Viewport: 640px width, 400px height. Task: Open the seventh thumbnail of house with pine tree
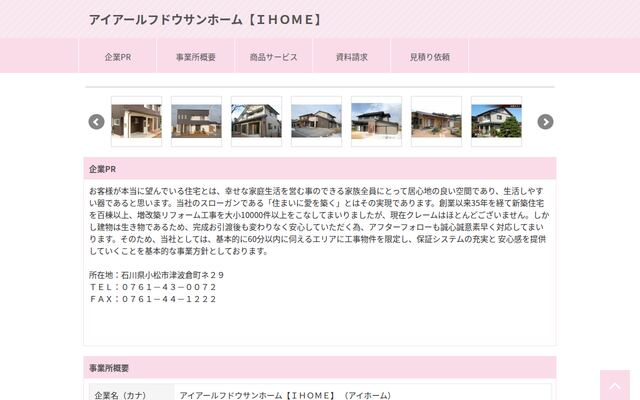[496, 121]
